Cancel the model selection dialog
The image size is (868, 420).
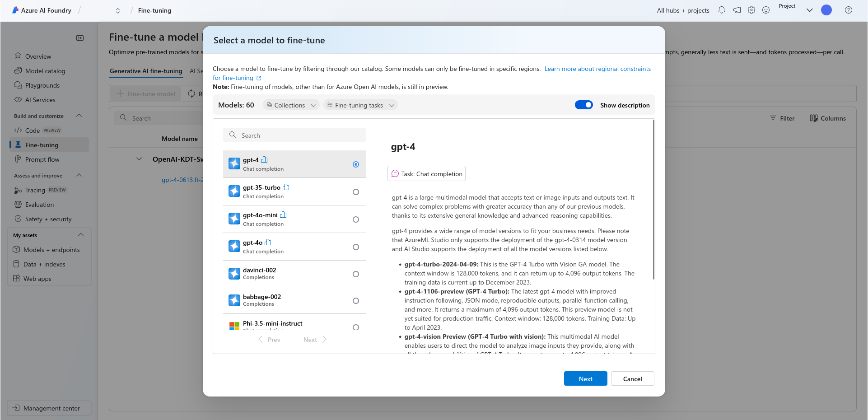pos(632,378)
